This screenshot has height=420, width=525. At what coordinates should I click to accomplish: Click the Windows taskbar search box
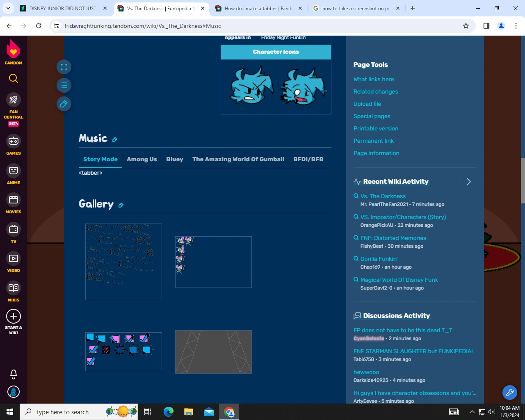(x=78, y=412)
